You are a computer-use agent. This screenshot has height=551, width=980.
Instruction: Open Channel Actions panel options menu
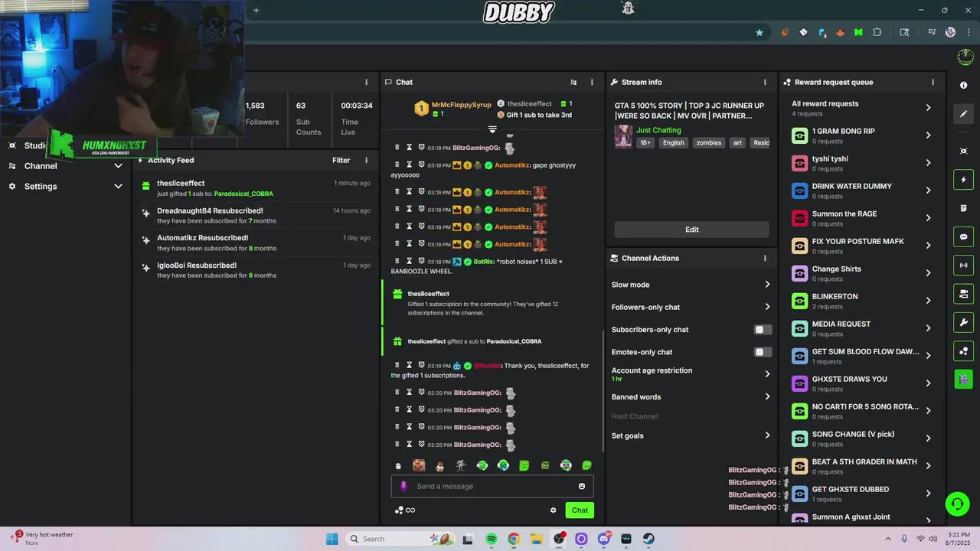pos(765,258)
